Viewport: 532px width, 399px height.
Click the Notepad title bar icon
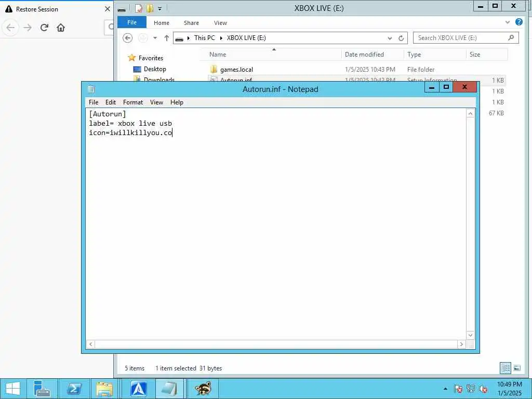click(x=91, y=89)
